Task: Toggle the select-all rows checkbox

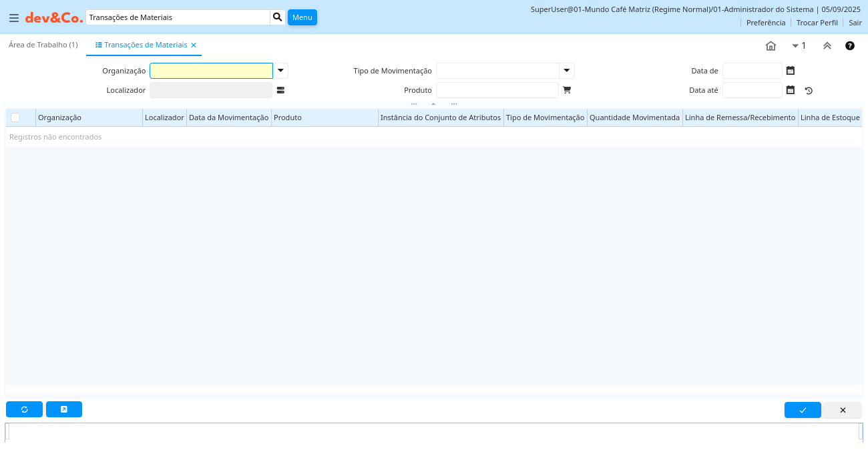Action: [15, 118]
